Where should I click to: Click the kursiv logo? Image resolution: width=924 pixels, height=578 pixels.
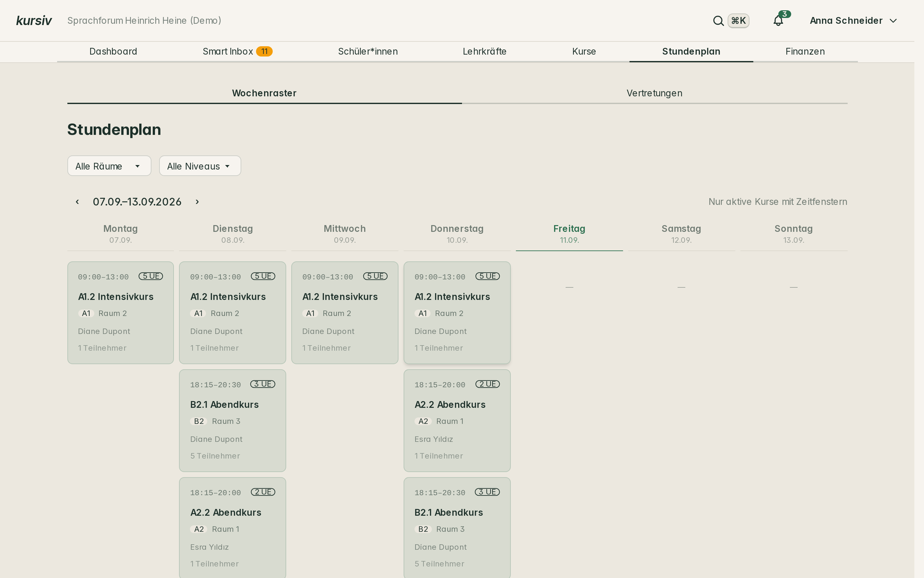[x=34, y=21]
